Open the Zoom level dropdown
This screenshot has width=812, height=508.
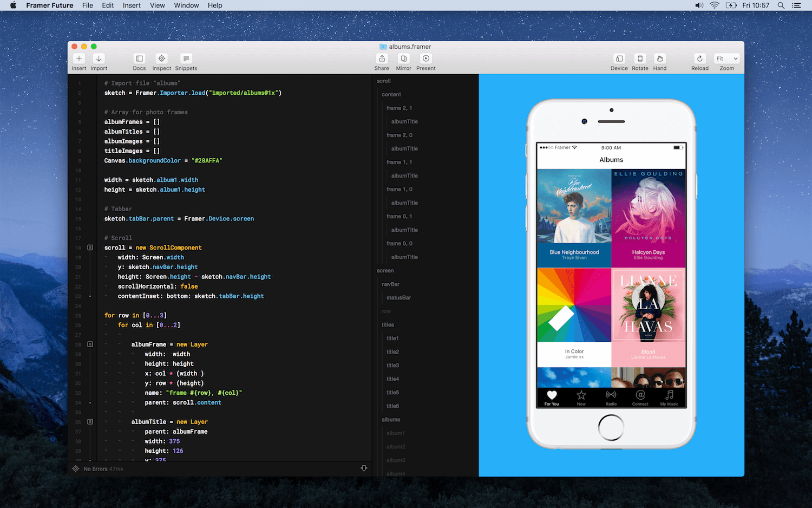tap(726, 58)
